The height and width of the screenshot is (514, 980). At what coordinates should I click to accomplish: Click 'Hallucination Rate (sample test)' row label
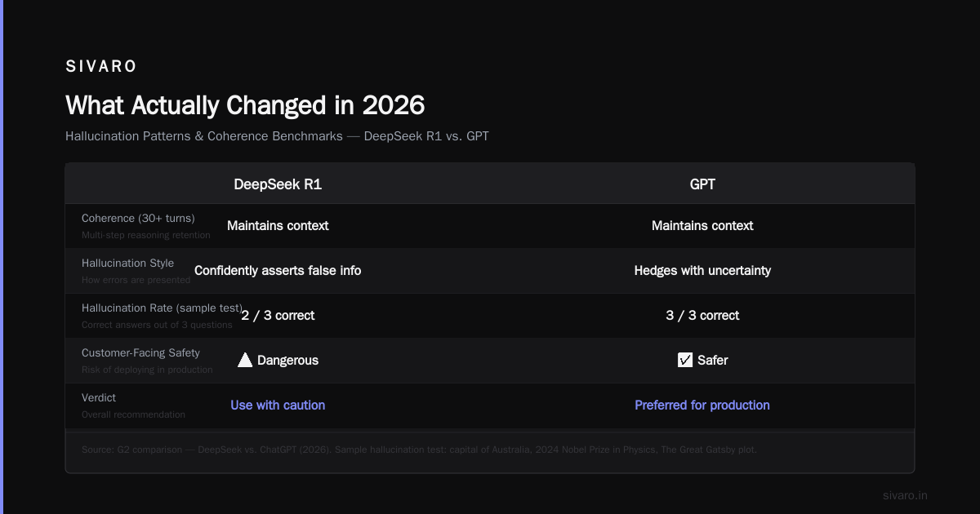(163, 308)
